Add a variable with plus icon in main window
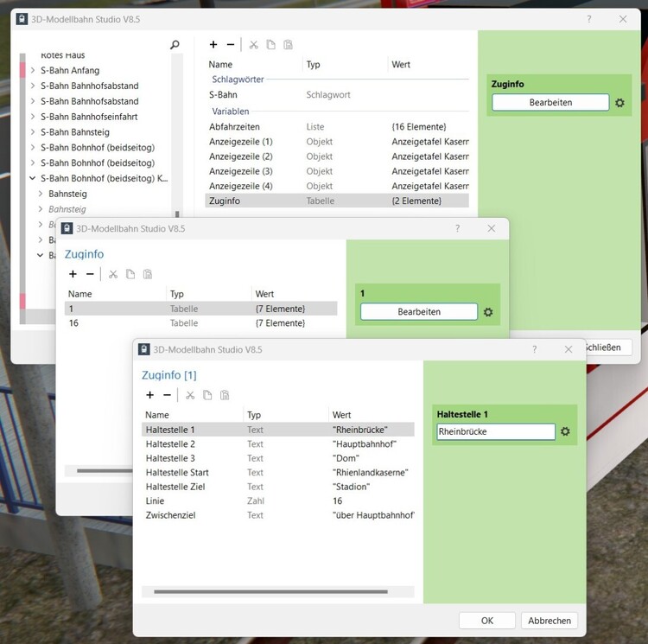This screenshot has height=644, width=648. 213,45
